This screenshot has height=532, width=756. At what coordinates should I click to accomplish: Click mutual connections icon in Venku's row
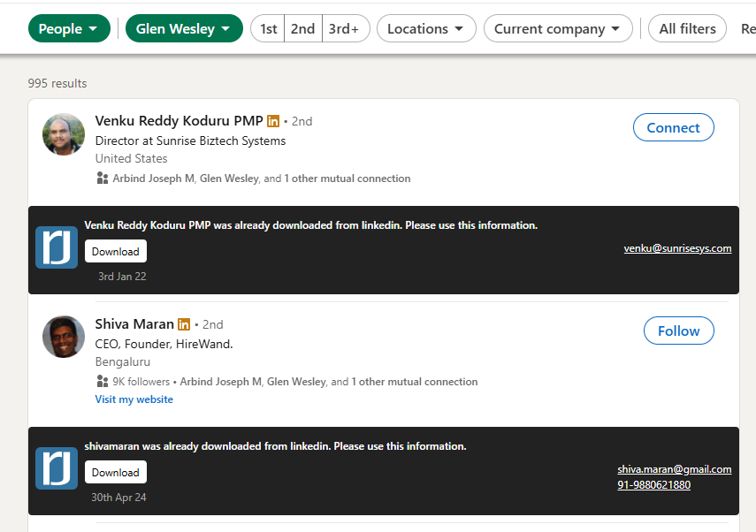coord(103,179)
